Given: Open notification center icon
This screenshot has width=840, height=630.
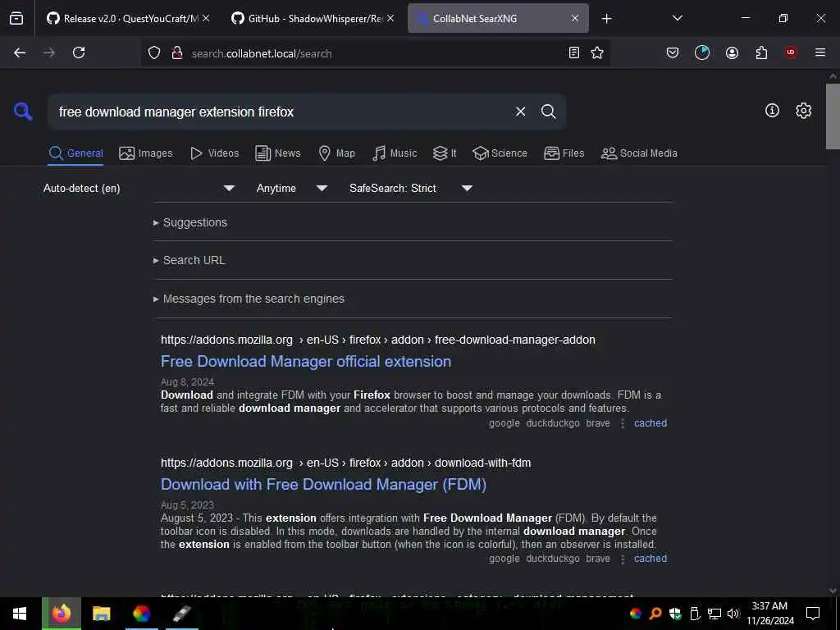Looking at the screenshot, I should 813,614.
